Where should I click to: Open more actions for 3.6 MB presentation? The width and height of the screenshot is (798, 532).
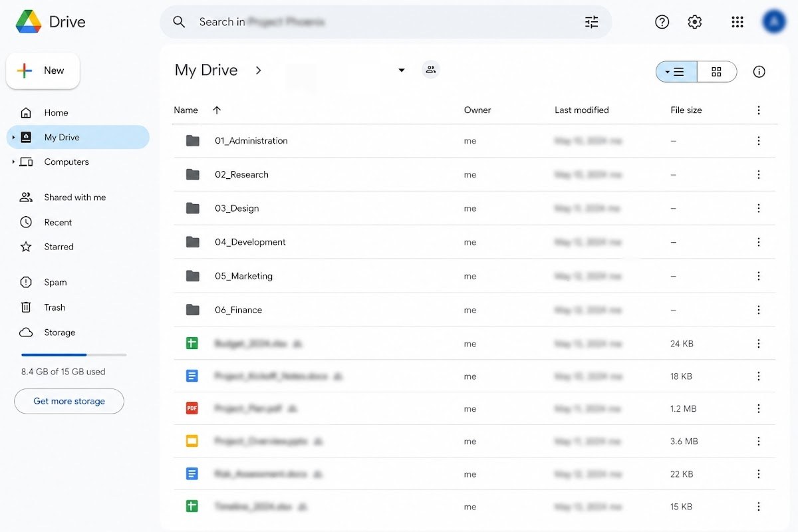click(x=759, y=442)
